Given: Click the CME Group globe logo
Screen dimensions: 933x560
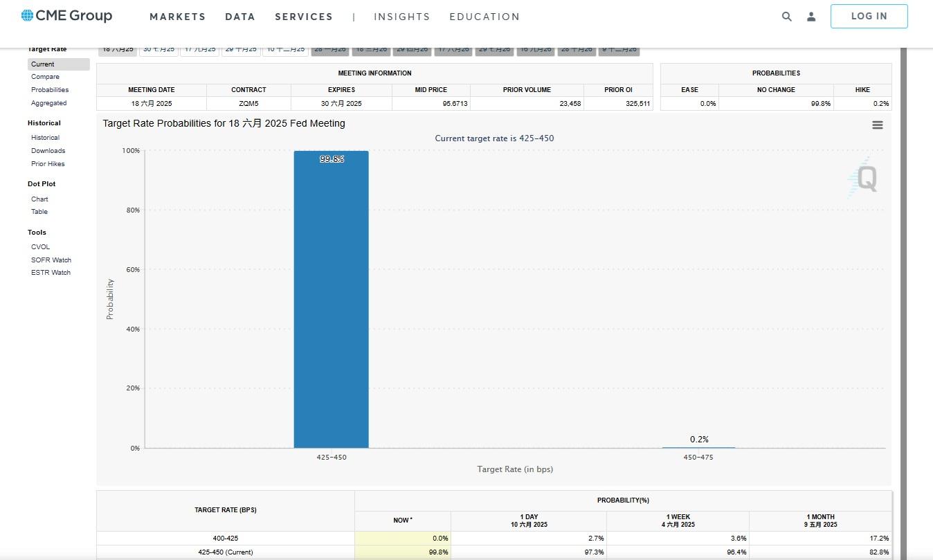Looking at the screenshot, I should [28, 16].
